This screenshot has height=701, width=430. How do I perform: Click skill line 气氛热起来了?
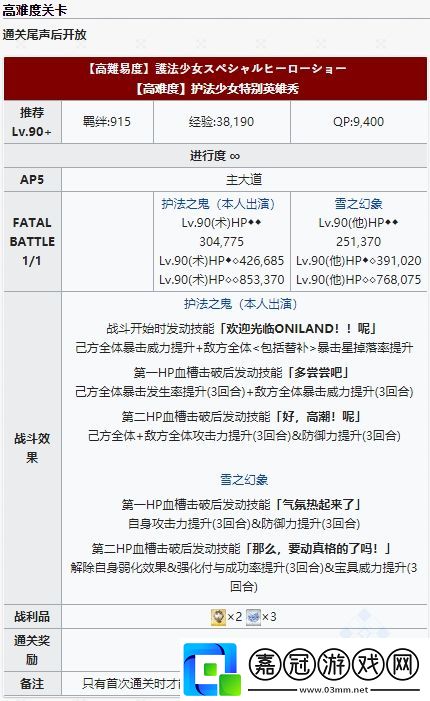click(242, 505)
